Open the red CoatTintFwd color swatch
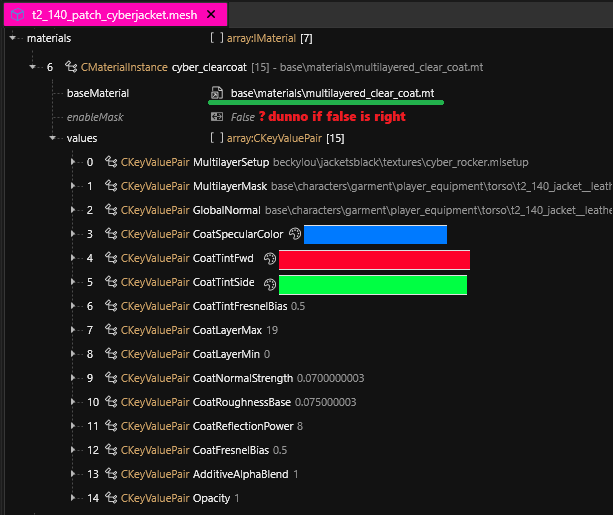This screenshot has height=515, width=613. click(374, 259)
